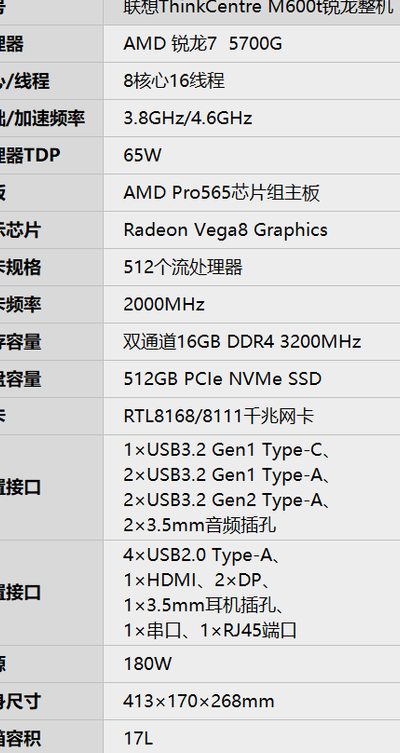Select the 2000MHz graphics frequency value
This screenshot has width=400, height=753.
[164, 304]
